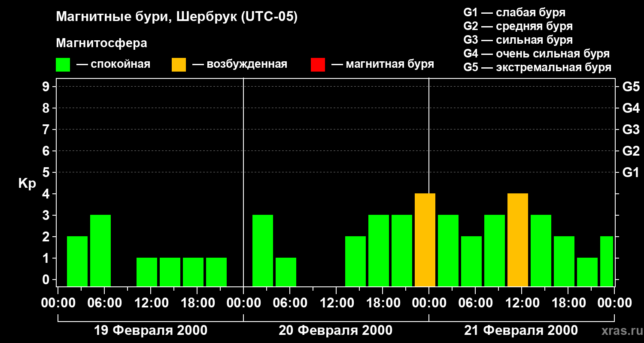This screenshot has height=343, width=644.
Task: Click the '12:00' time label under 19 February
Action: (151, 303)
